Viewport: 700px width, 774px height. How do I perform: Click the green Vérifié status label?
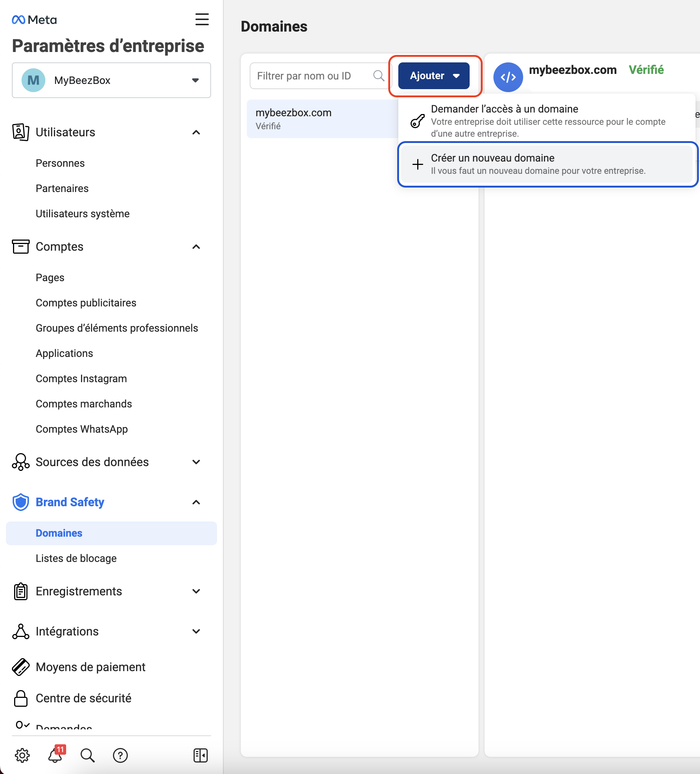tap(646, 70)
